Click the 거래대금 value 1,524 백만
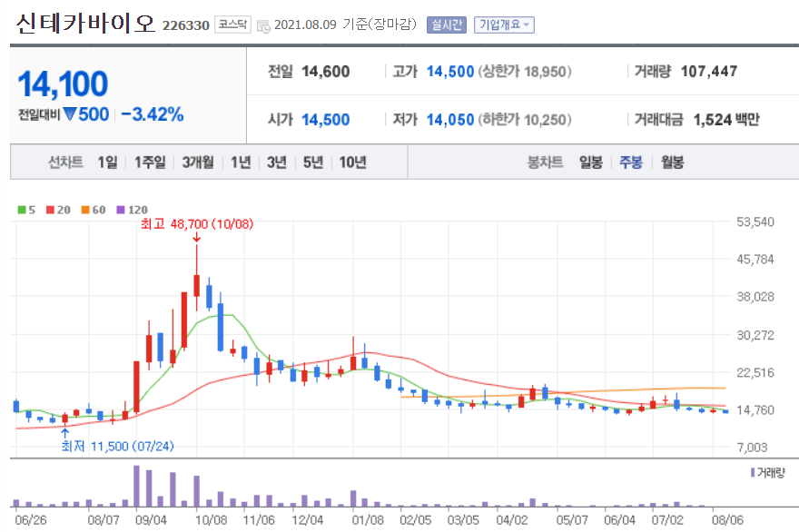The image size is (799, 532). (x=726, y=120)
